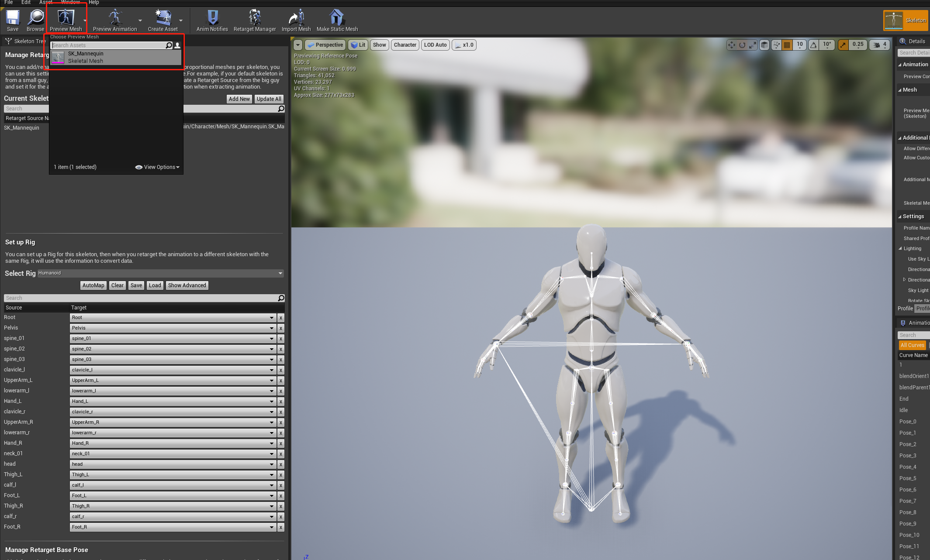The width and height of the screenshot is (930, 560).
Task: Open the Help menu
Action: click(x=93, y=3)
